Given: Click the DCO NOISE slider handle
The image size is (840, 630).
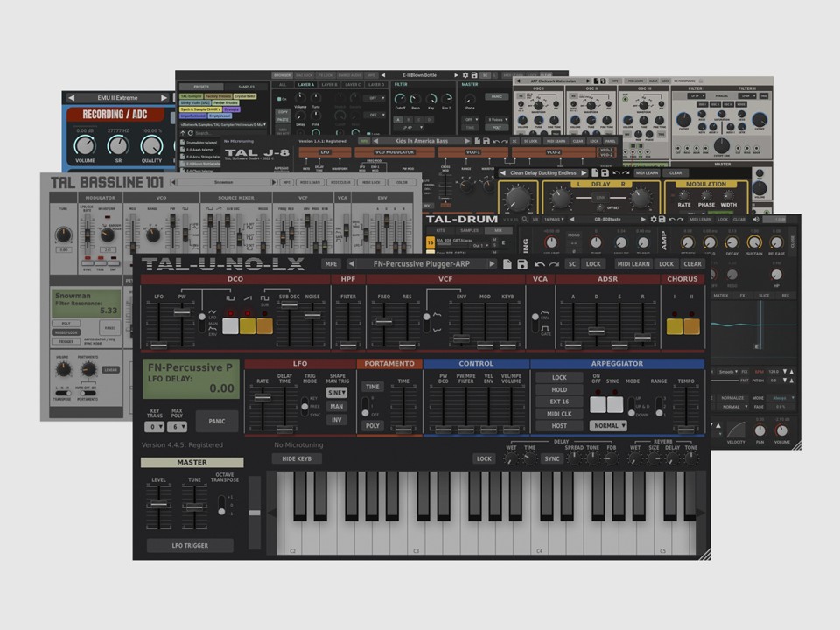Looking at the screenshot, I should (x=312, y=316).
